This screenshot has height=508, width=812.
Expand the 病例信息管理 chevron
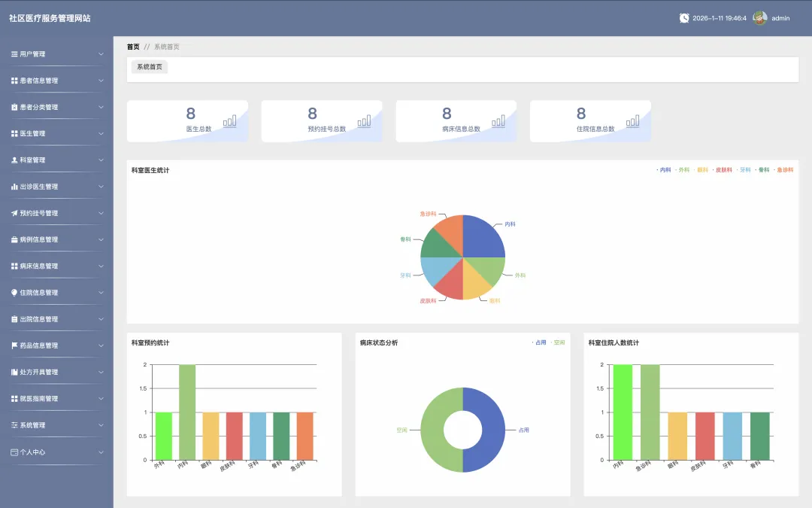101,239
